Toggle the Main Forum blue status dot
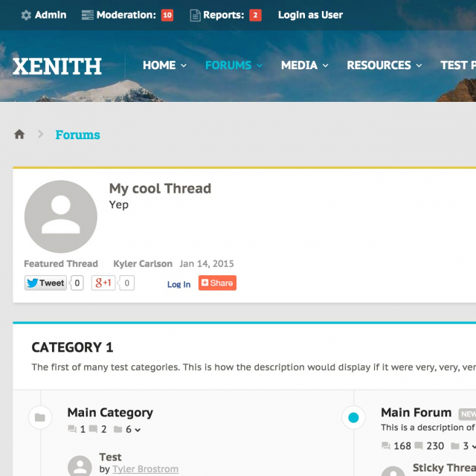Viewport: 476px width, 476px height. [x=353, y=417]
